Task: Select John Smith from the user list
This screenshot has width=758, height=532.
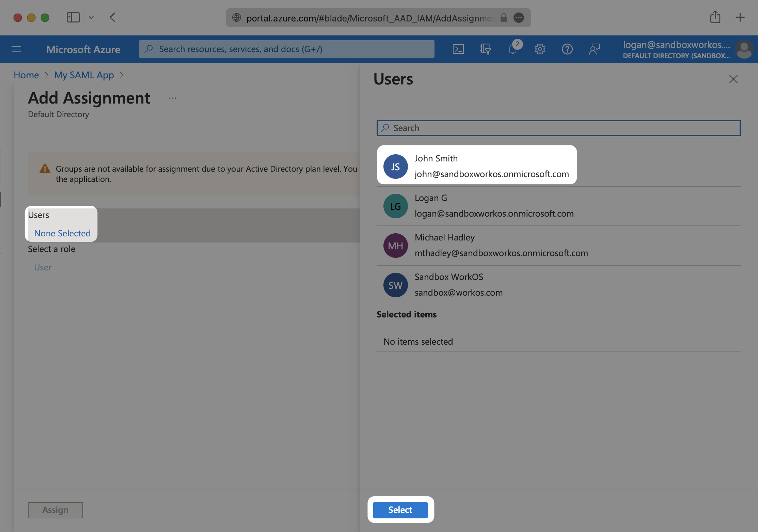Action: tap(477, 166)
